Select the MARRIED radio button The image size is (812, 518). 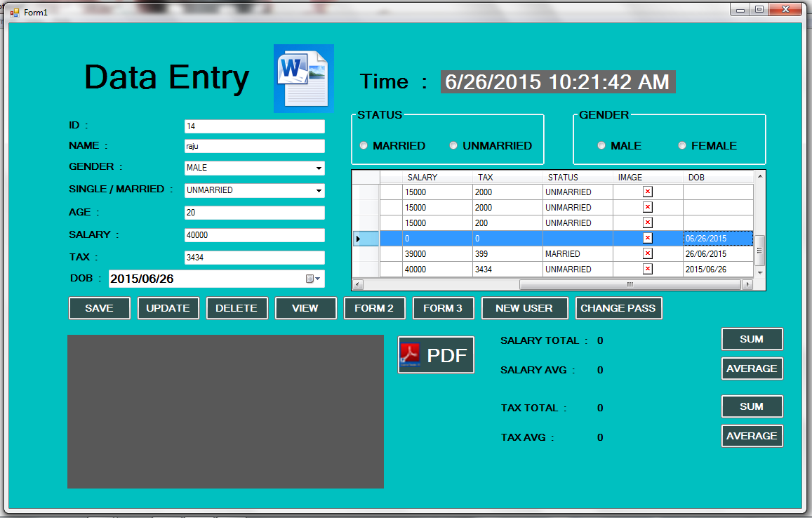[364, 145]
